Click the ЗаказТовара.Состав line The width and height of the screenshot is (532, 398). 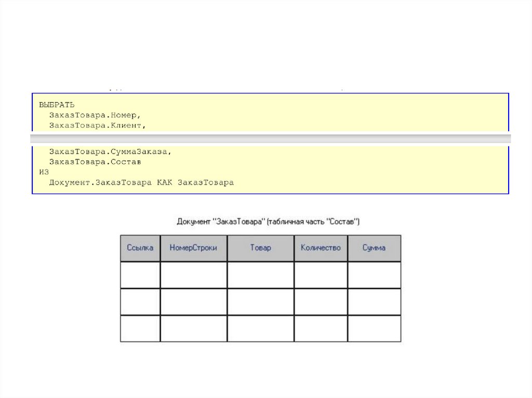point(95,162)
